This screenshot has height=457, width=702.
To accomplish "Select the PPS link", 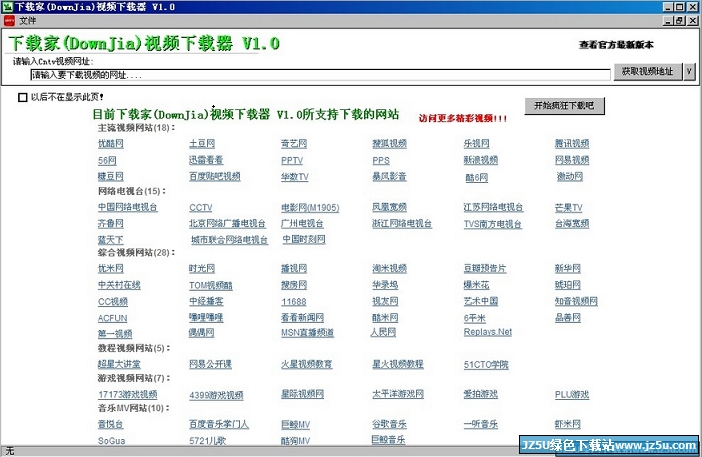I will [x=381, y=160].
